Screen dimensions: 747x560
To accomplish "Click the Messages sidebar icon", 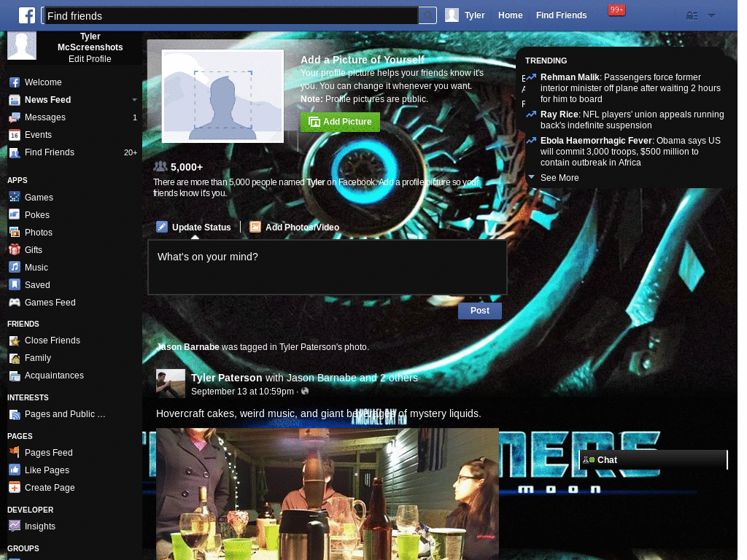I will point(15,117).
